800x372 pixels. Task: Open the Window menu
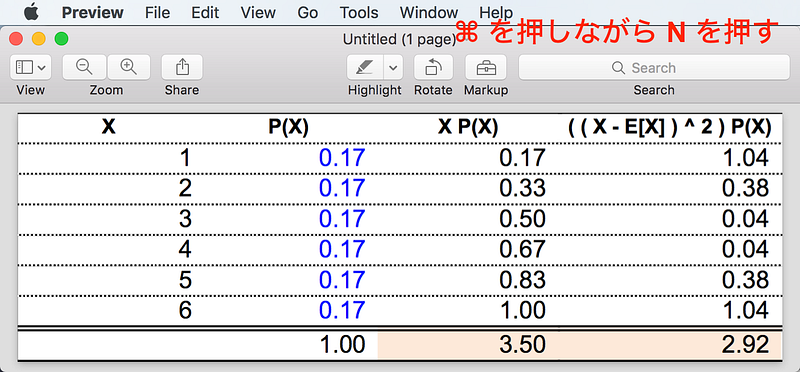point(429,12)
